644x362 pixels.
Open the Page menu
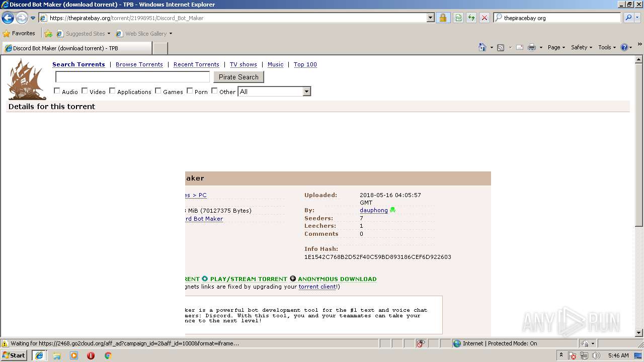pyautogui.click(x=556, y=47)
